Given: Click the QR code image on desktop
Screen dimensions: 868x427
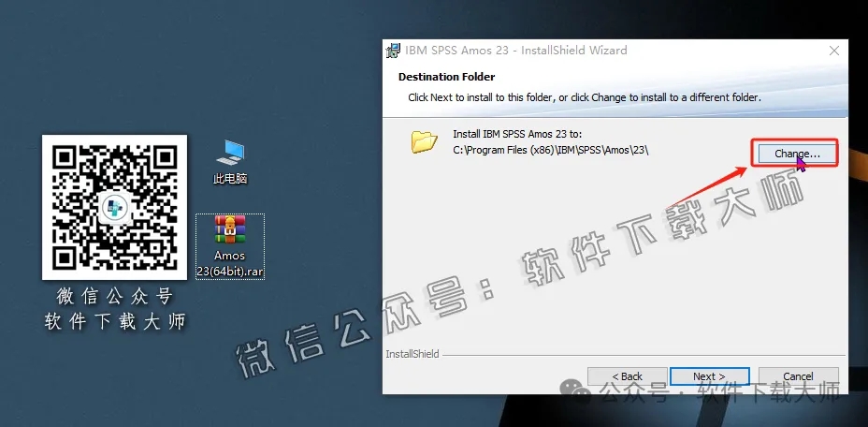Looking at the screenshot, I should coord(115,207).
